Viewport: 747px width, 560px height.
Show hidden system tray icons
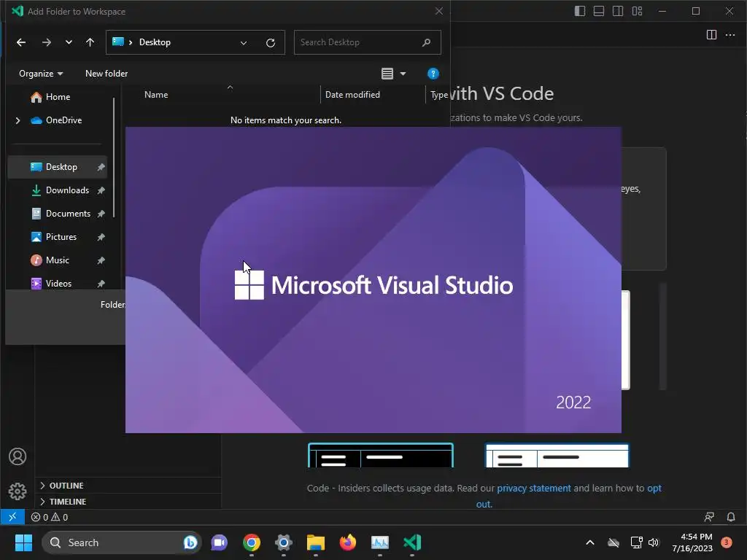coord(589,542)
